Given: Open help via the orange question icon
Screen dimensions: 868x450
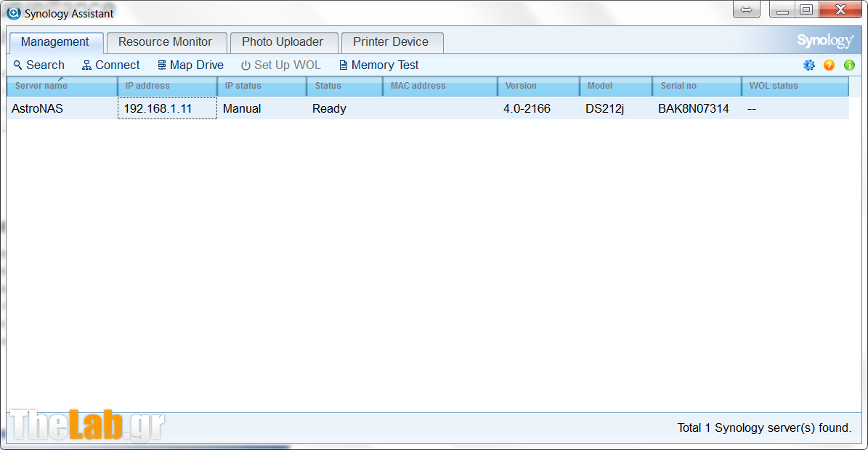Looking at the screenshot, I should click(829, 65).
